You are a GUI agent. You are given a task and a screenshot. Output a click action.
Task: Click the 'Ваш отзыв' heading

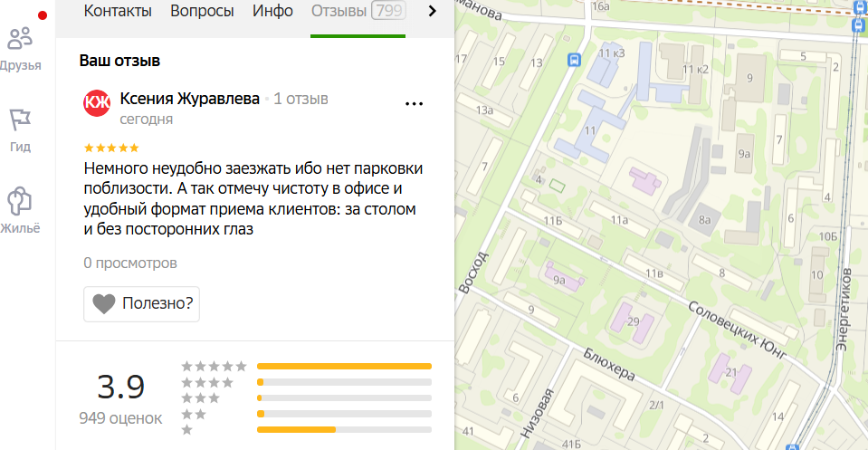pos(119,61)
